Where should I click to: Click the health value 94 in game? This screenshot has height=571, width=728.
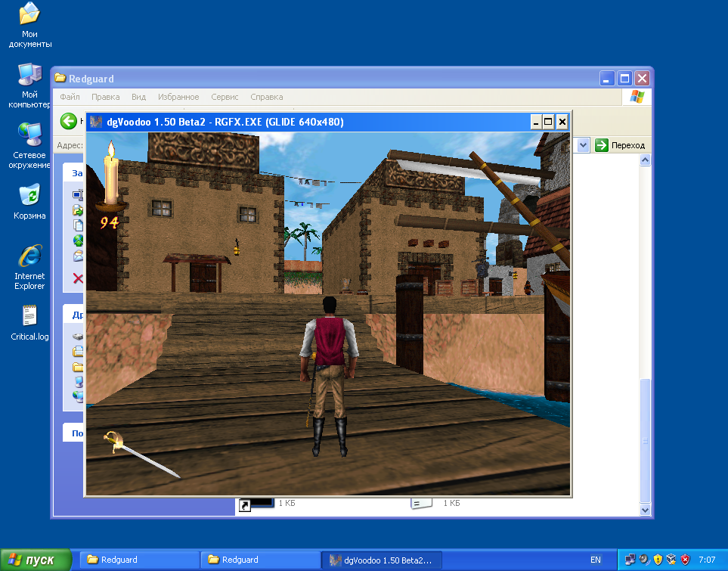110,223
